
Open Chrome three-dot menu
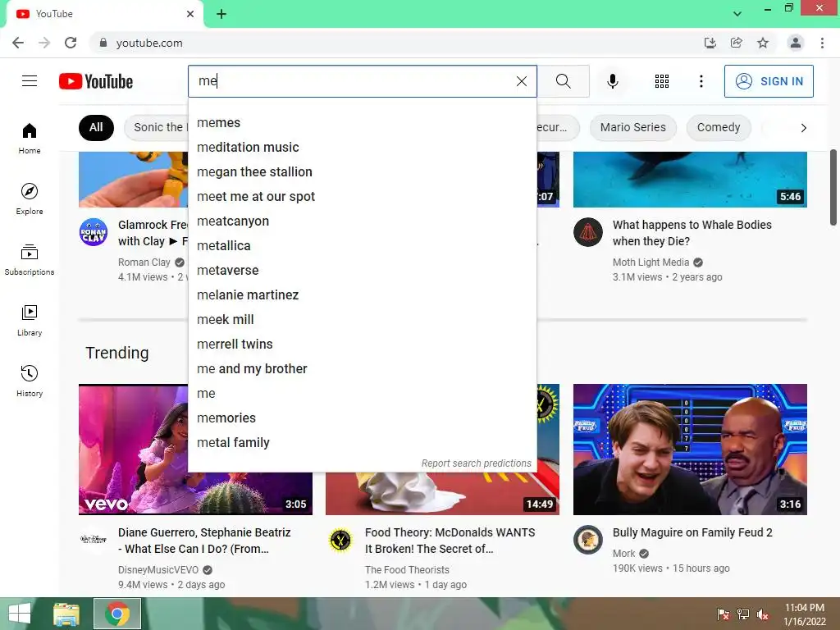coord(822,43)
